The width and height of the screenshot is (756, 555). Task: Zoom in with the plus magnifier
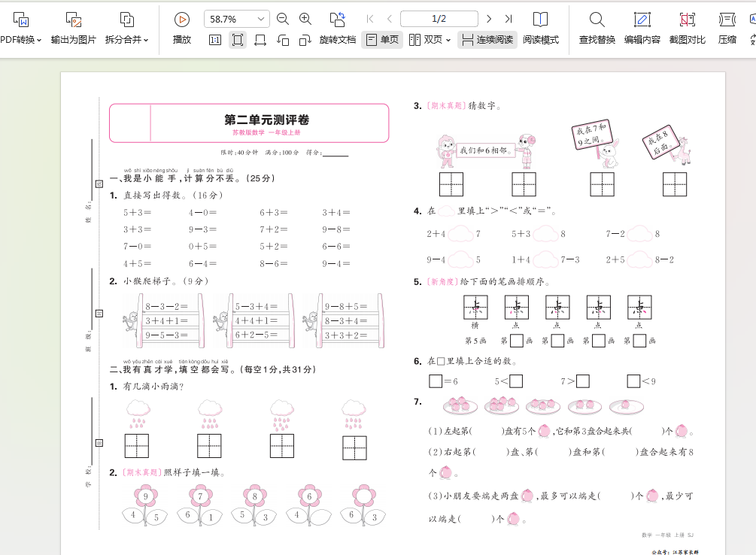(x=305, y=20)
